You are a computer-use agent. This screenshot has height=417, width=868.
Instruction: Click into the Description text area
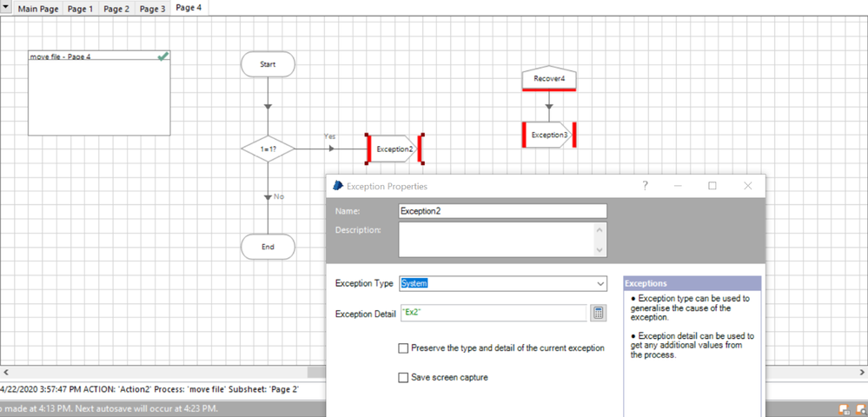(x=497, y=240)
